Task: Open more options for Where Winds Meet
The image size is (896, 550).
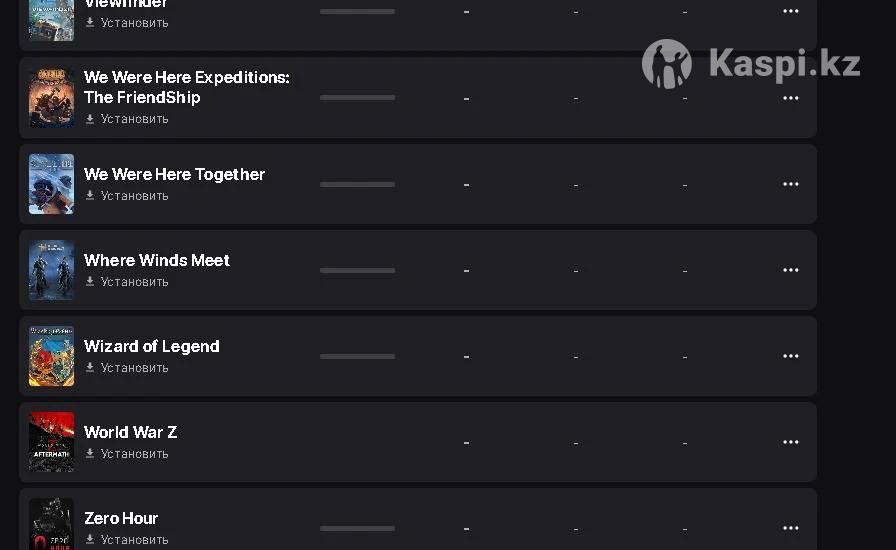Action: (790, 270)
